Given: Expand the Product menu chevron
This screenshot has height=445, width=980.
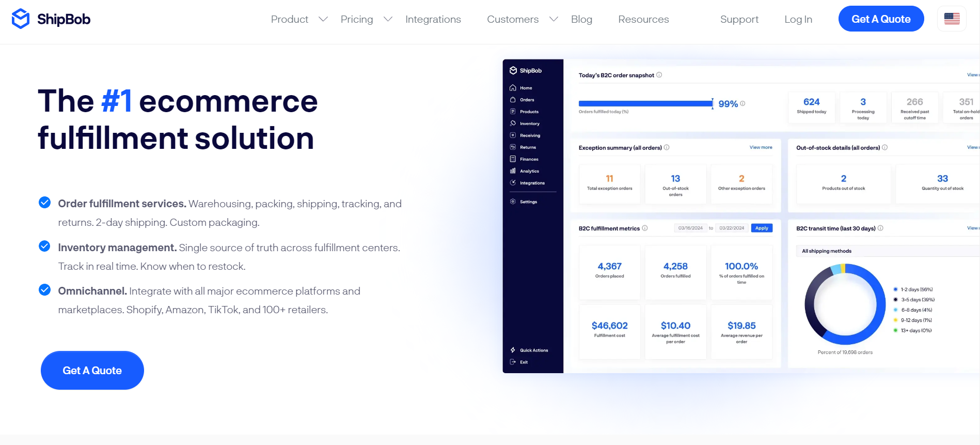Looking at the screenshot, I should (323, 19).
